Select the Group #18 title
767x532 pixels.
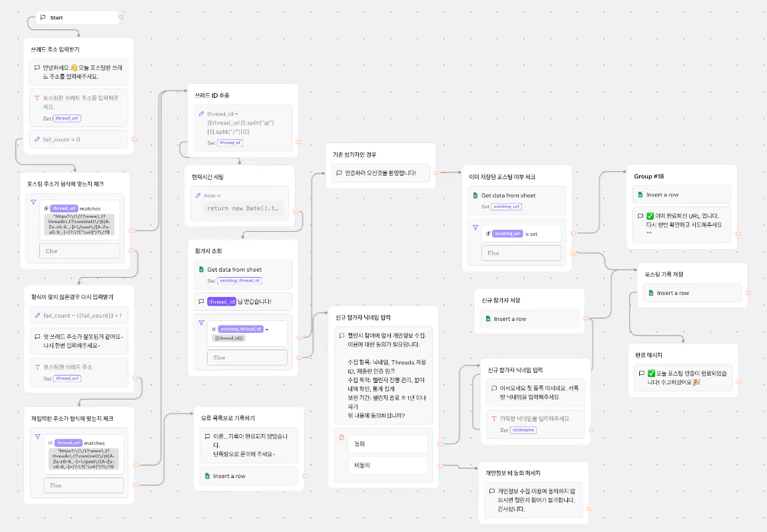[x=648, y=176]
